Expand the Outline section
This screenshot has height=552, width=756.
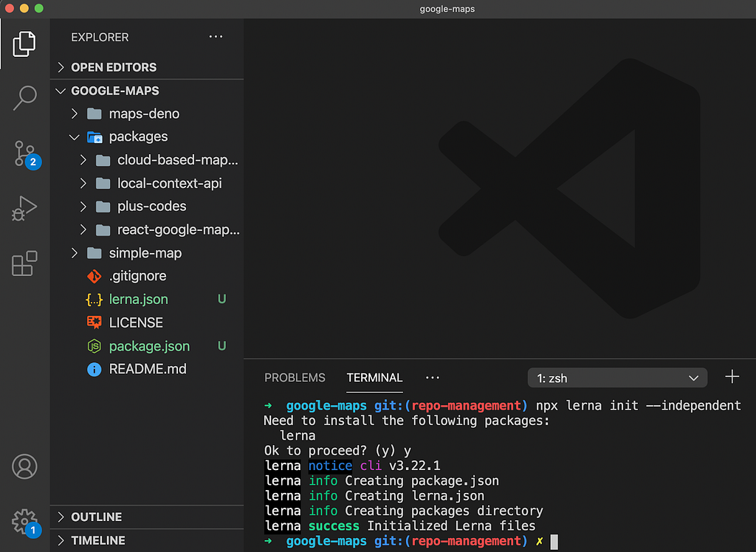(61, 517)
